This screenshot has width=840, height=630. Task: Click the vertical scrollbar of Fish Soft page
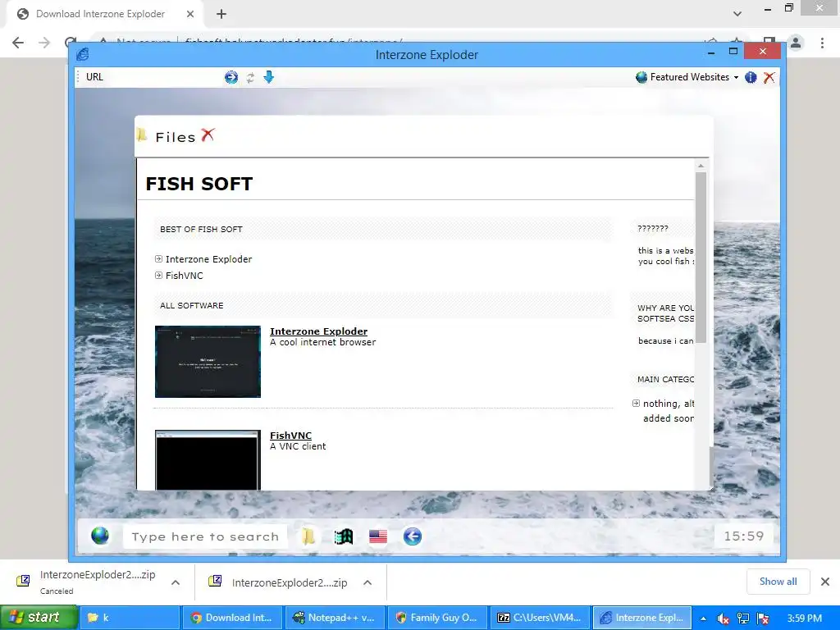tap(701, 257)
